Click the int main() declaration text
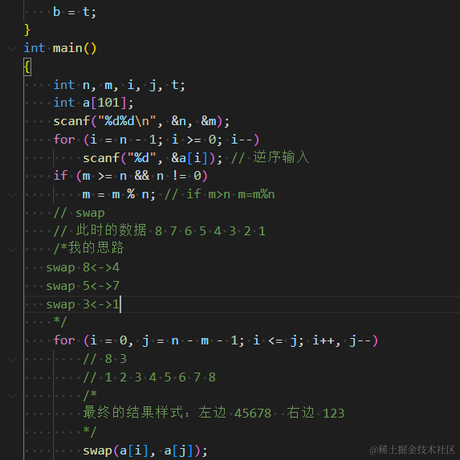The image size is (460, 460). coord(60,48)
